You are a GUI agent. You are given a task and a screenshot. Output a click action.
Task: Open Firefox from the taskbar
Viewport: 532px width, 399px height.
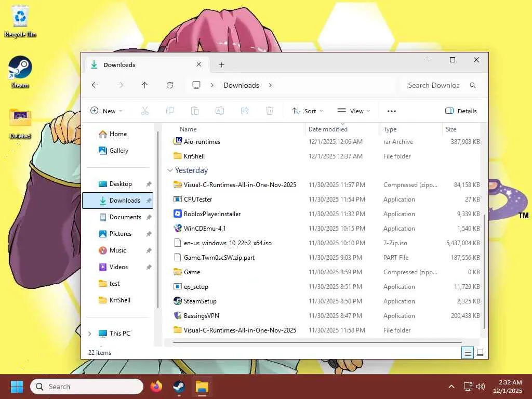coord(156,387)
